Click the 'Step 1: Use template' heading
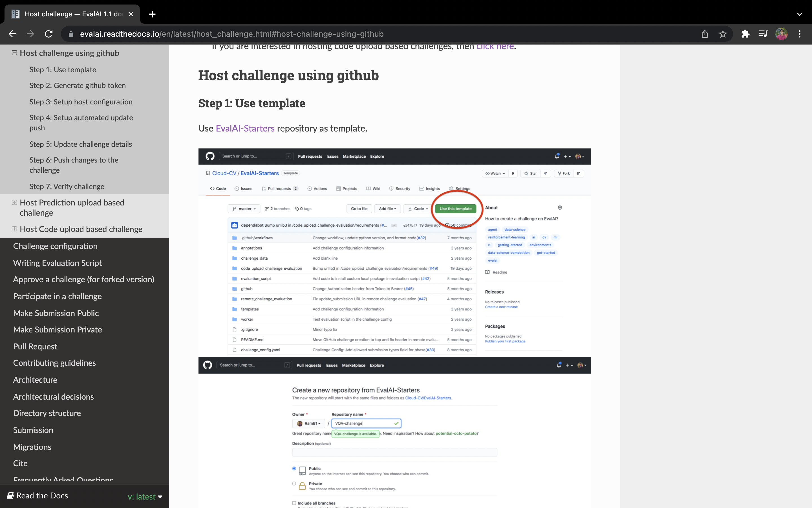Image resolution: width=812 pixels, height=508 pixels. (x=252, y=103)
